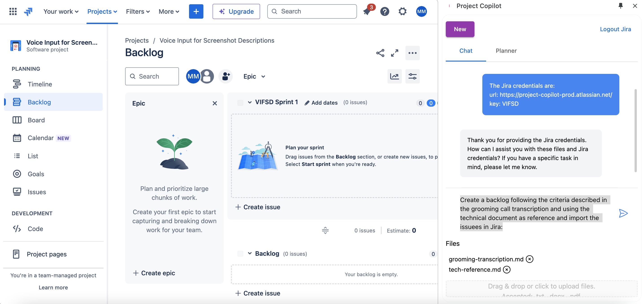Click Create issue under VIFSD Sprint 1
Image resolution: width=644 pixels, height=304 pixels.
click(x=258, y=207)
